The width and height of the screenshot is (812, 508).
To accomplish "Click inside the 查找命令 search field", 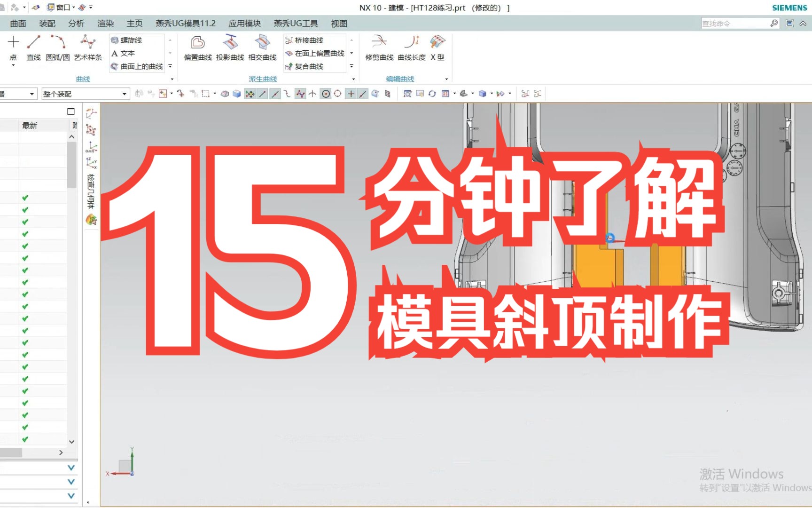I will point(733,23).
